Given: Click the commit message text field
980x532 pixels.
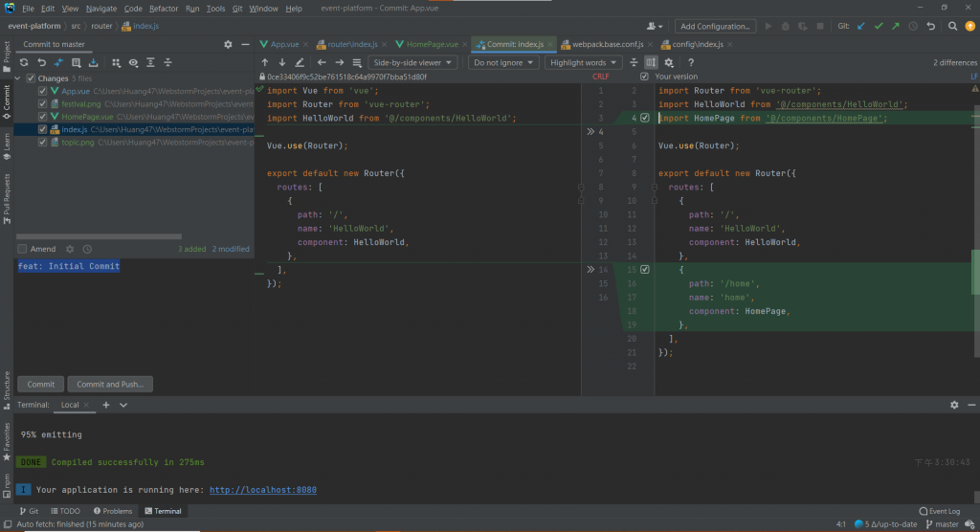Looking at the screenshot, I should pos(134,306).
